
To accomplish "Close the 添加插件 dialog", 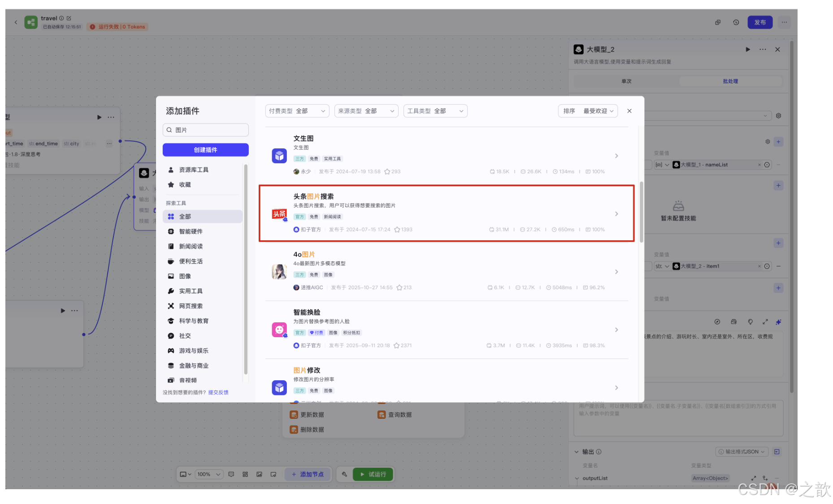I will (x=629, y=111).
